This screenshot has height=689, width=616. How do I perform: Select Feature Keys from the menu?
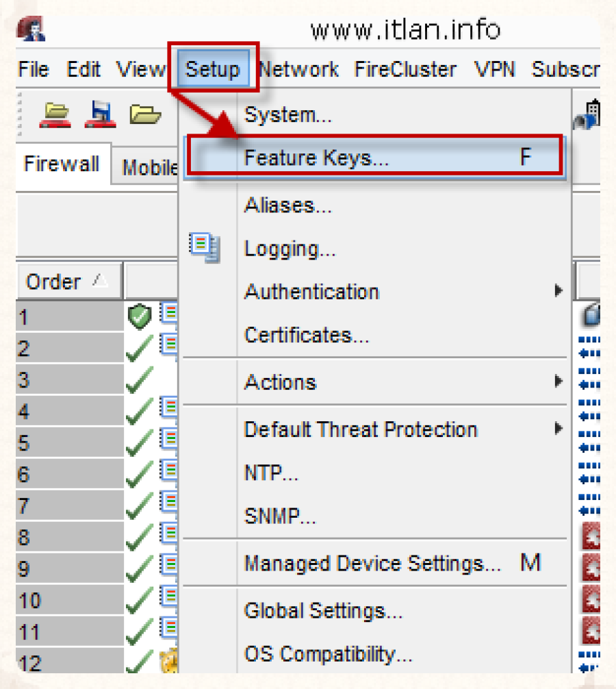tap(316, 158)
